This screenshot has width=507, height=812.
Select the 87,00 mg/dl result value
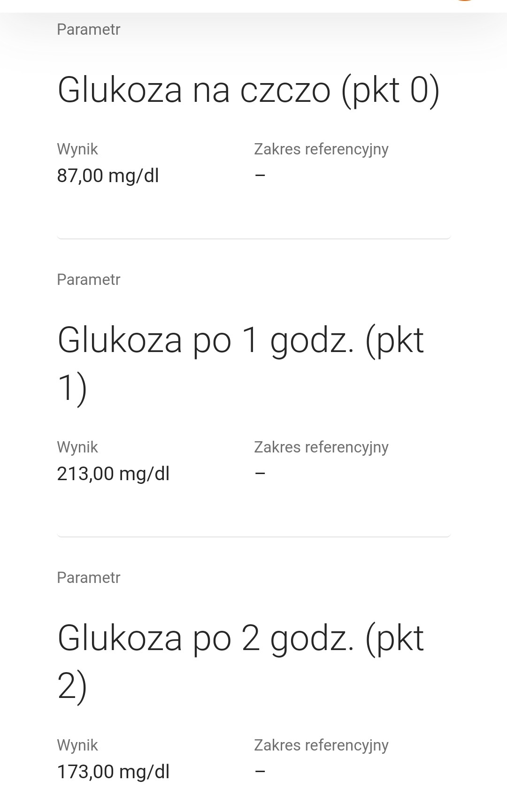click(108, 176)
